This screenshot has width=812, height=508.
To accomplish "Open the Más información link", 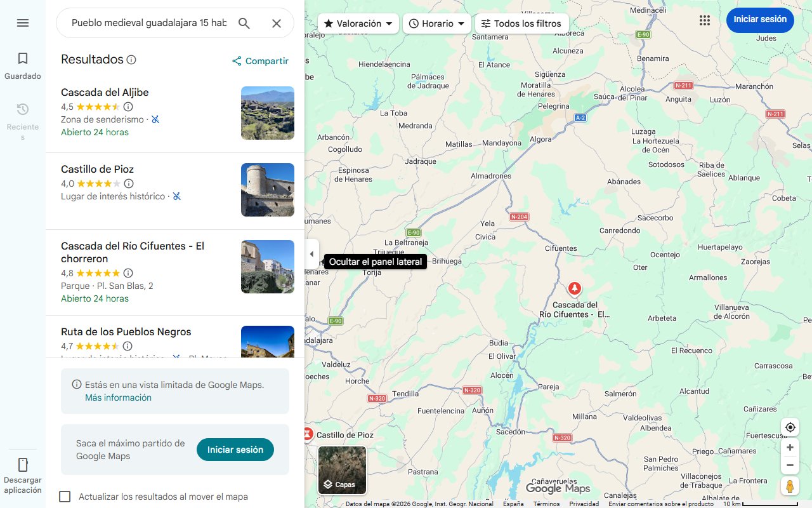I will click(118, 398).
